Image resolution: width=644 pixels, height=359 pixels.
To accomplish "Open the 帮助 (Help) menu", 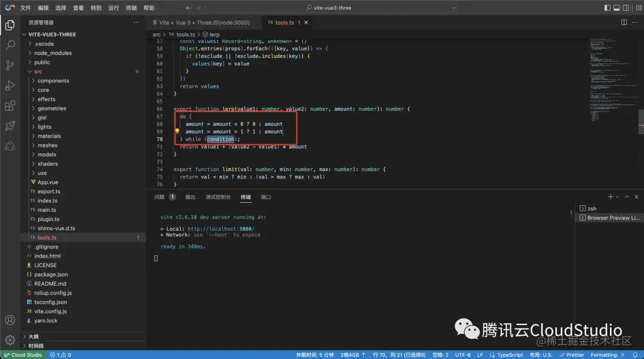I will pos(149,8).
